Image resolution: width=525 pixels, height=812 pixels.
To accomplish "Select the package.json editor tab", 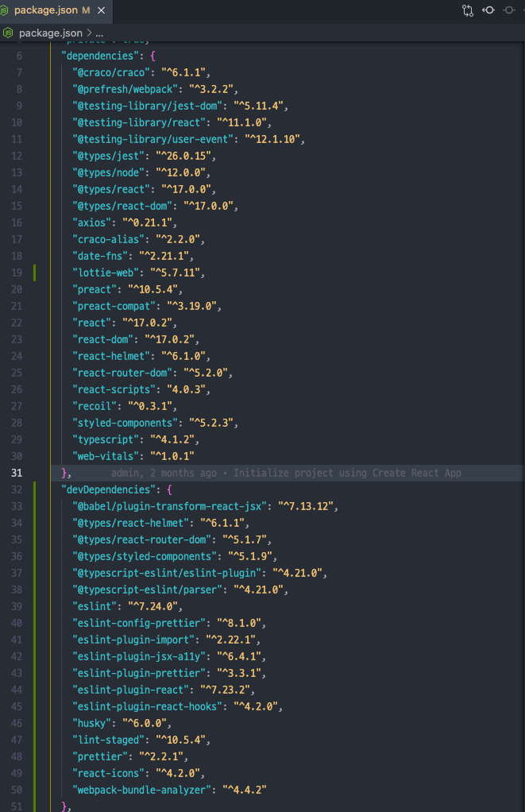I will (56, 10).
